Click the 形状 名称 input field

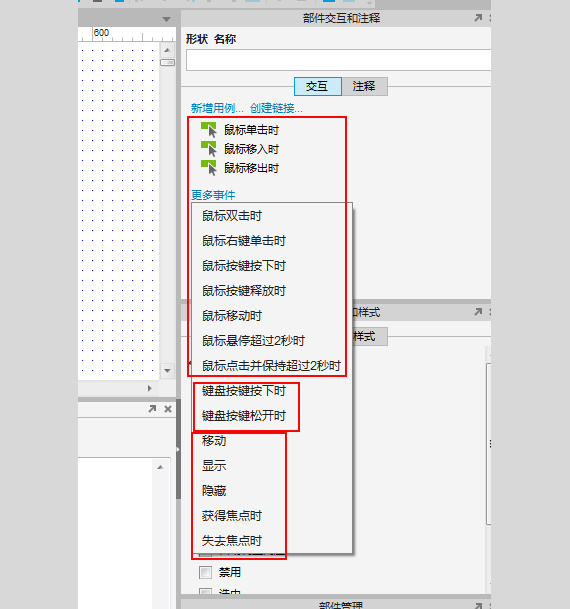pyautogui.click(x=338, y=60)
